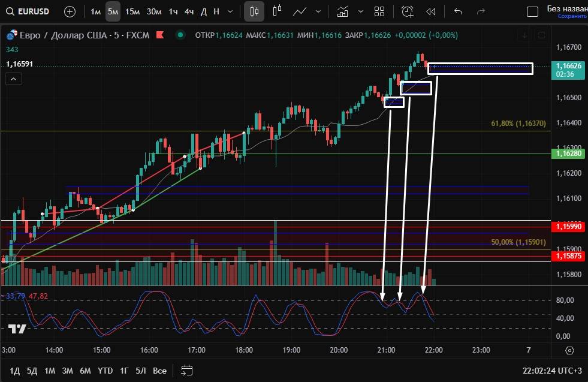Undo the last chart action
The width and height of the screenshot is (588, 382).
(459, 11)
